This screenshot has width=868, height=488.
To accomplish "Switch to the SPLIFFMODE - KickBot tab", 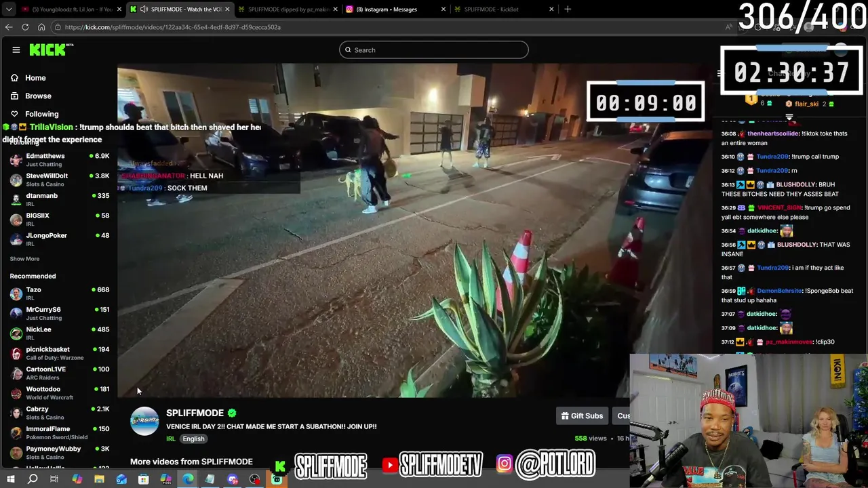I will [x=503, y=9].
